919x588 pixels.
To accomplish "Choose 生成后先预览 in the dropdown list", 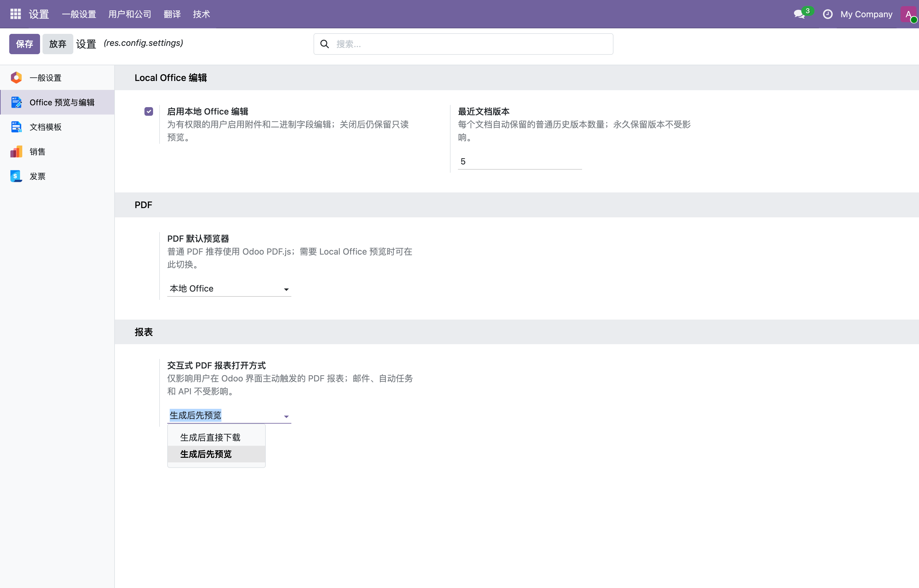I will pos(216,454).
